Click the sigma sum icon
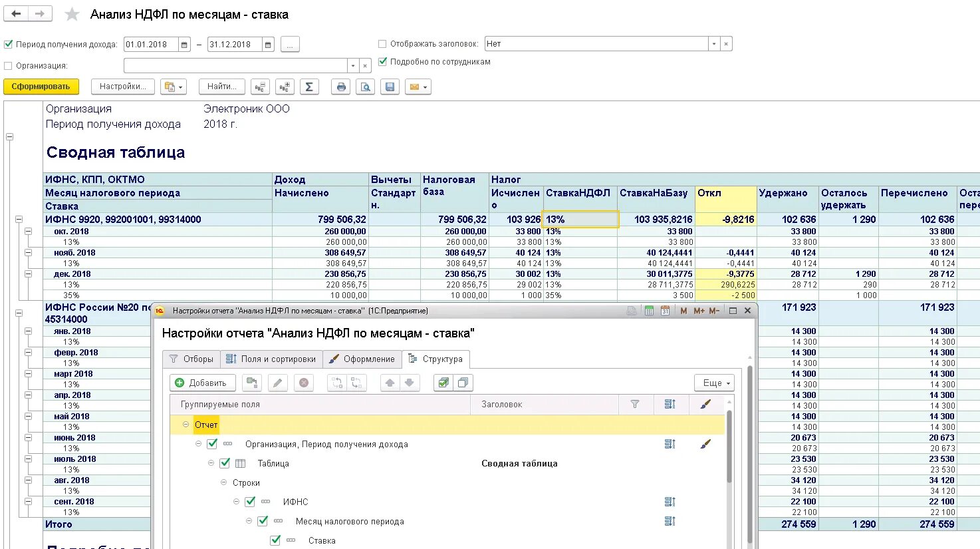This screenshot has width=980, height=549. (309, 87)
